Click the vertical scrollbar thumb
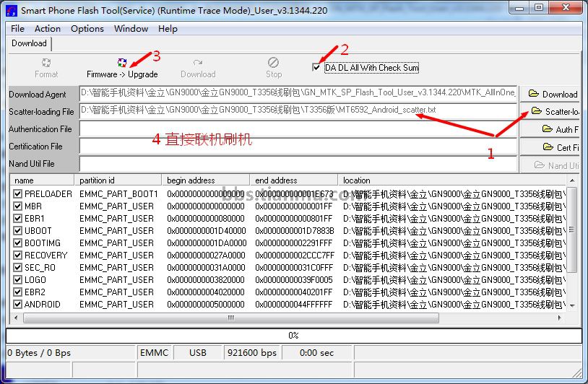The image size is (588, 384). [x=572, y=230]
